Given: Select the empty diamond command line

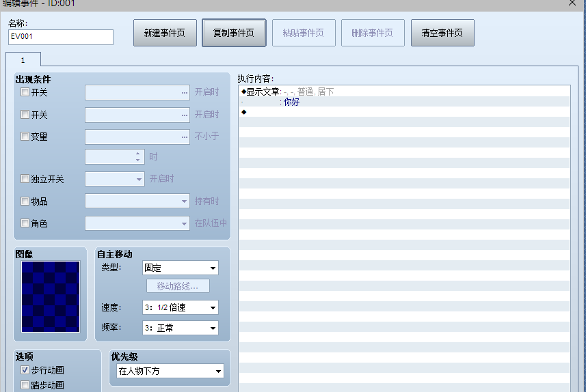Looking at the screenshot, I should coord(404,111).
